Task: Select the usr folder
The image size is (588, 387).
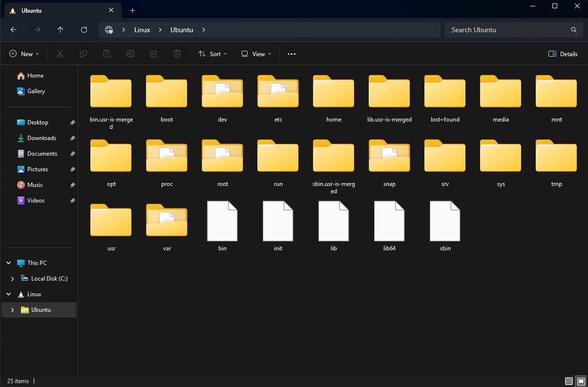Action: pyautogui.click(x=111, y=227)
